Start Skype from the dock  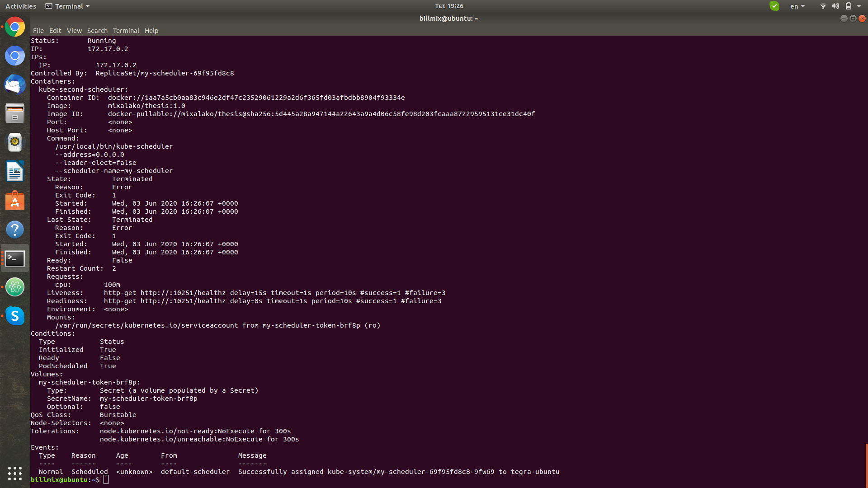pos(15,316)
